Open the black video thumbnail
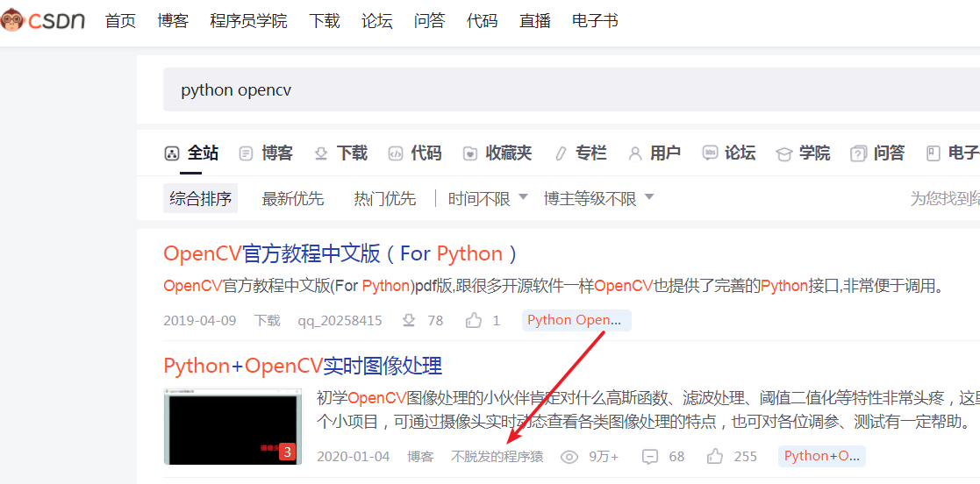This screenshot has height=484, width=980. click(232, 426)
